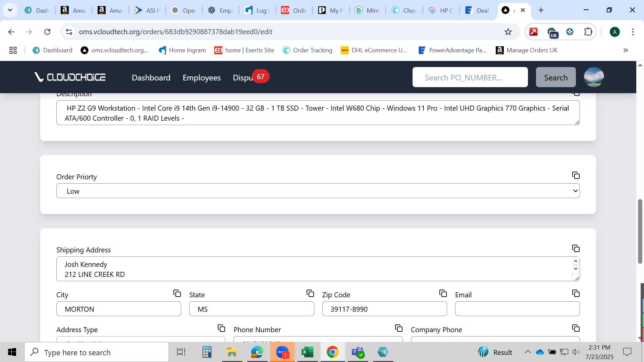Open the Home Ingram bookmark
The width and height of the screenshot is (644, 362).
point(182,50)
